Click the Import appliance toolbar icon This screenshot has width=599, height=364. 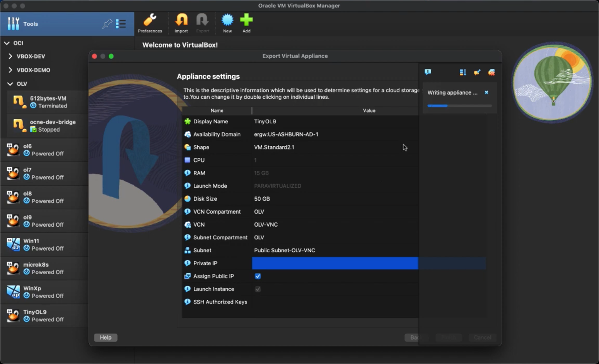(x=181, y=23)
